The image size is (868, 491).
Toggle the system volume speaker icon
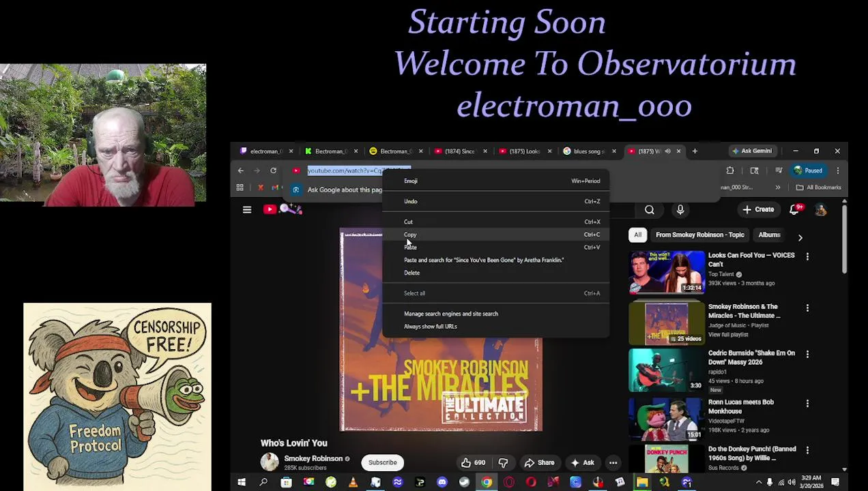(792, 483)
